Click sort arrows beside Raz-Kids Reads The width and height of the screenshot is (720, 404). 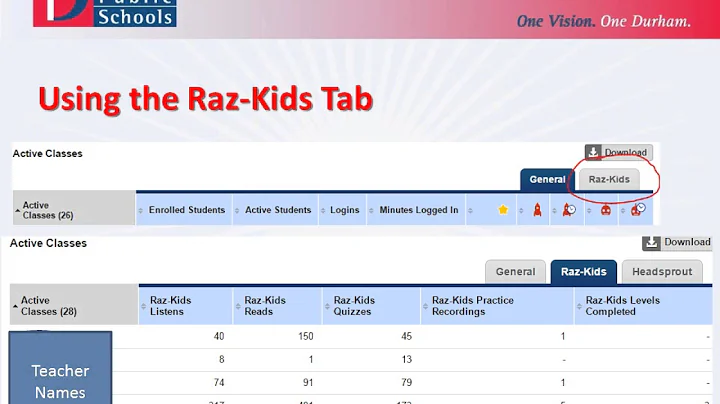coord(238,306)
